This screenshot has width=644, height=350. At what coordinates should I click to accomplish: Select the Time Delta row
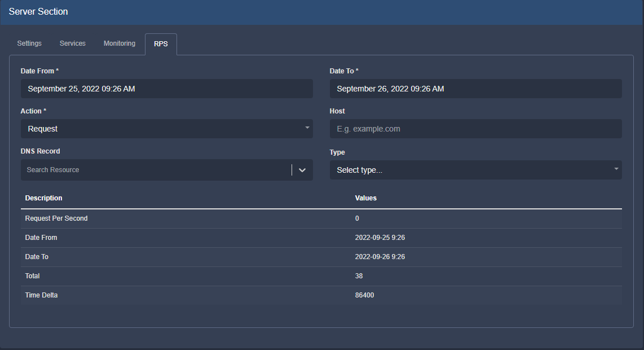42,295
